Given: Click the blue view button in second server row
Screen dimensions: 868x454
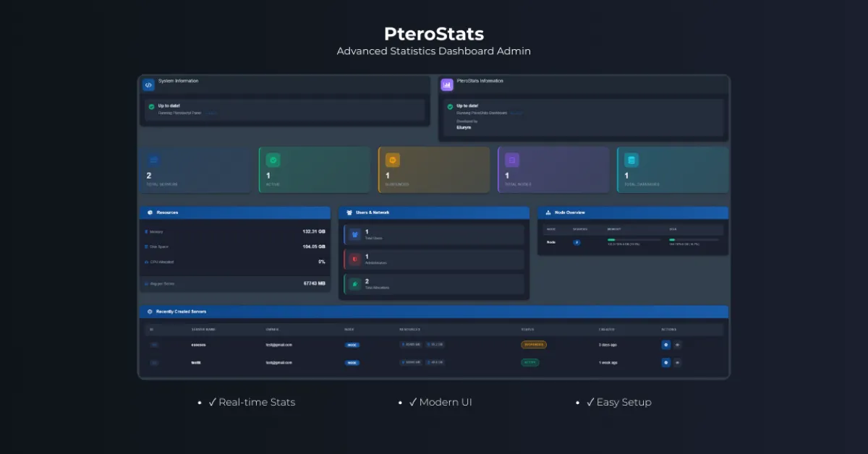Looking at the screenshot, I should (665, 362).
